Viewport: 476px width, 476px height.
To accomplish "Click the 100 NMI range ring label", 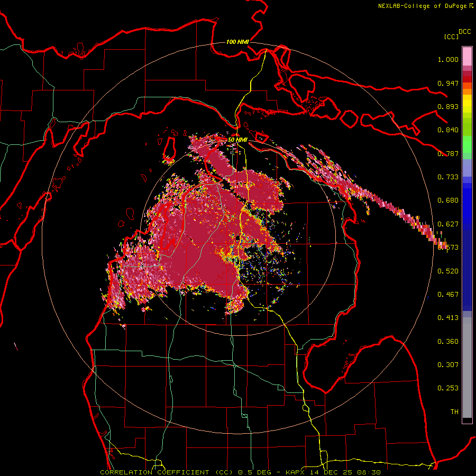I will click(237, 42).
